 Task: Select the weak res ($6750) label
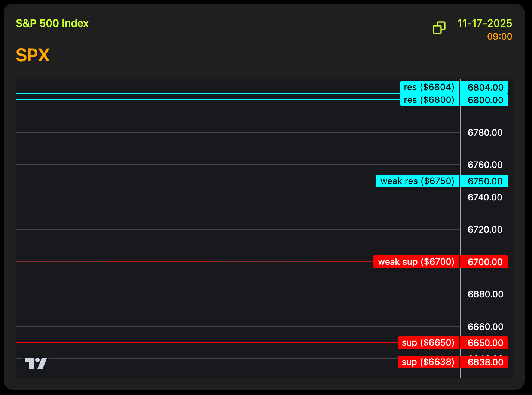(x=417, y=181)
